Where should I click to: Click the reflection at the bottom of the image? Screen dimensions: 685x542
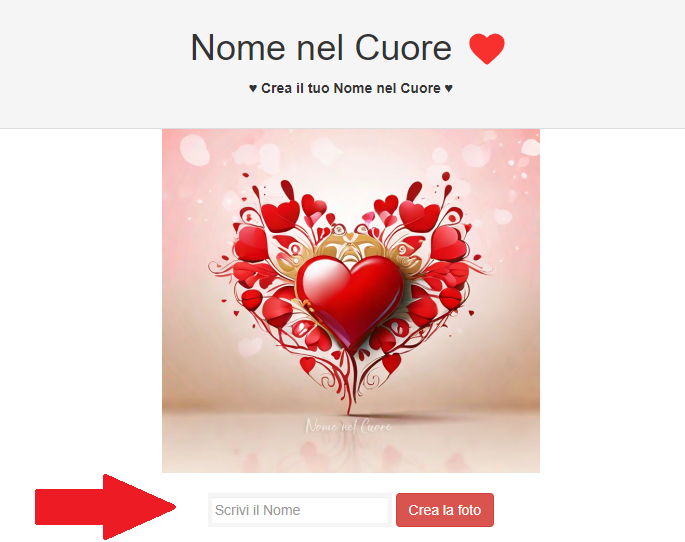351,452
